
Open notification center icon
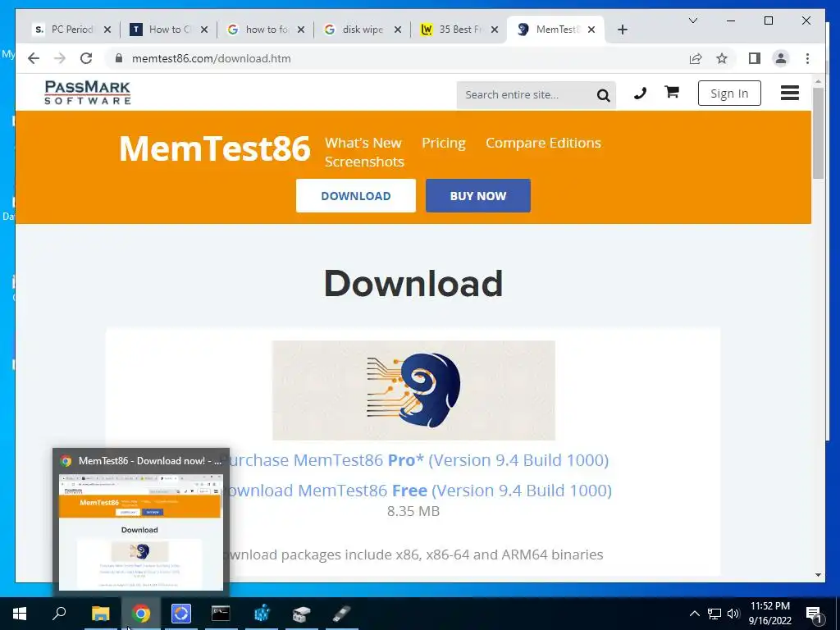[814, 614]
